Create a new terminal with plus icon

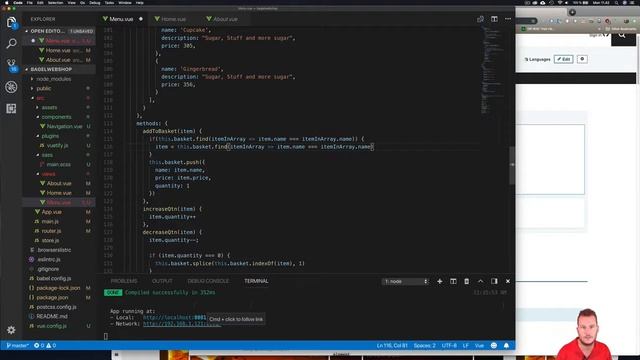(440, 281)
